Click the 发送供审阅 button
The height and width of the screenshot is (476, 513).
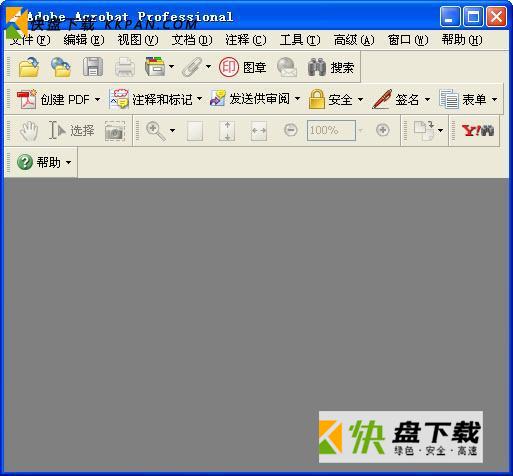(x=250, y=99)
